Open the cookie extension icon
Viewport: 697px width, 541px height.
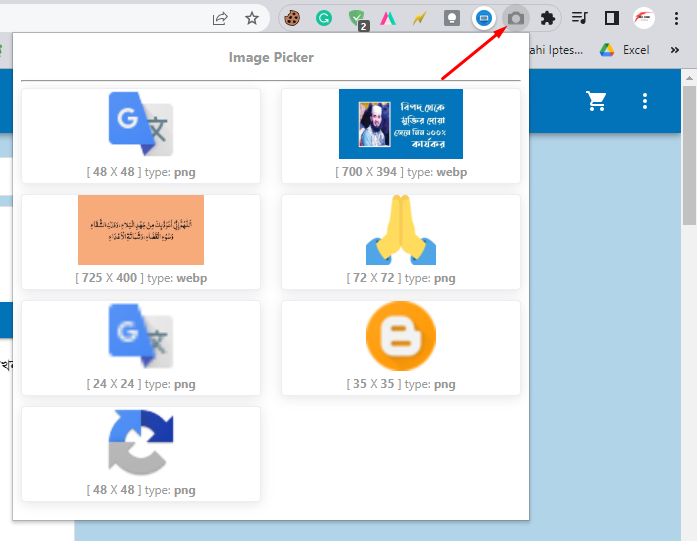click(292, 18)
